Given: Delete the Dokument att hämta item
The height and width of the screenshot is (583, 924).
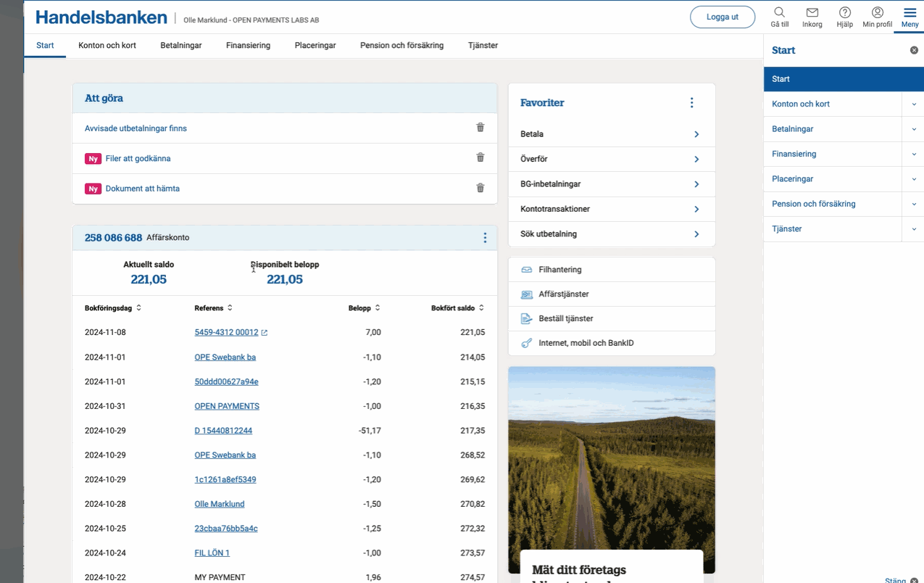Looking at the screenshot, I should point(480,188).
